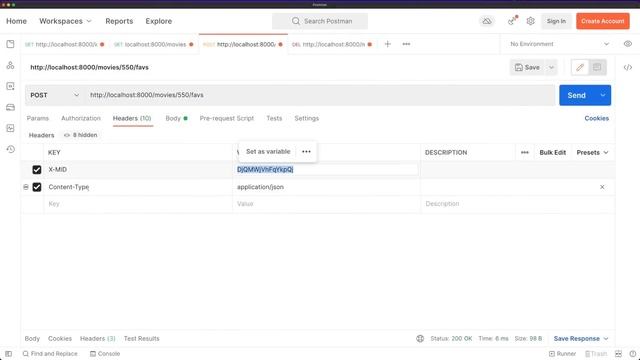Click the environment quick look eye icon
Image resolution: width=640 pixels, height=360 pixels.
click(x=628, y=44)
